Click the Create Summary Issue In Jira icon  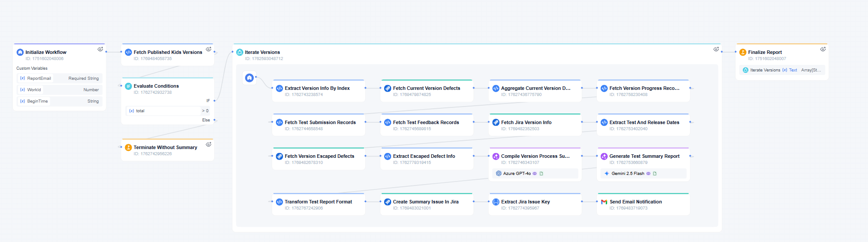pos(387,202)
